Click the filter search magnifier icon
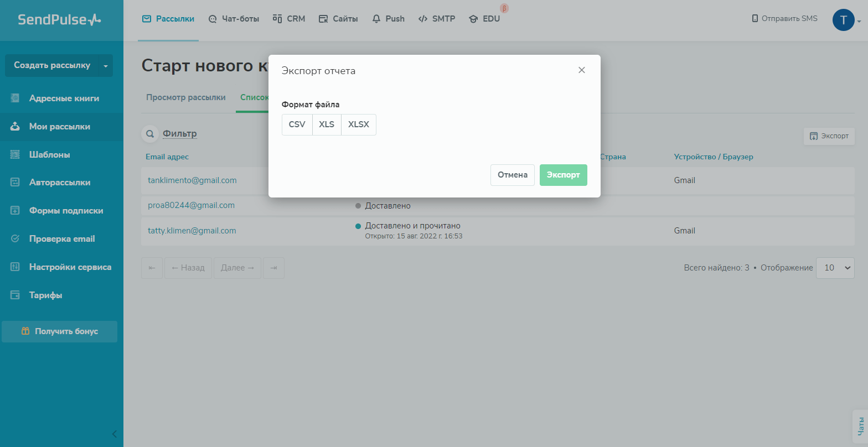The width and height of the screenshot is (868, 447). coord(149,134)
